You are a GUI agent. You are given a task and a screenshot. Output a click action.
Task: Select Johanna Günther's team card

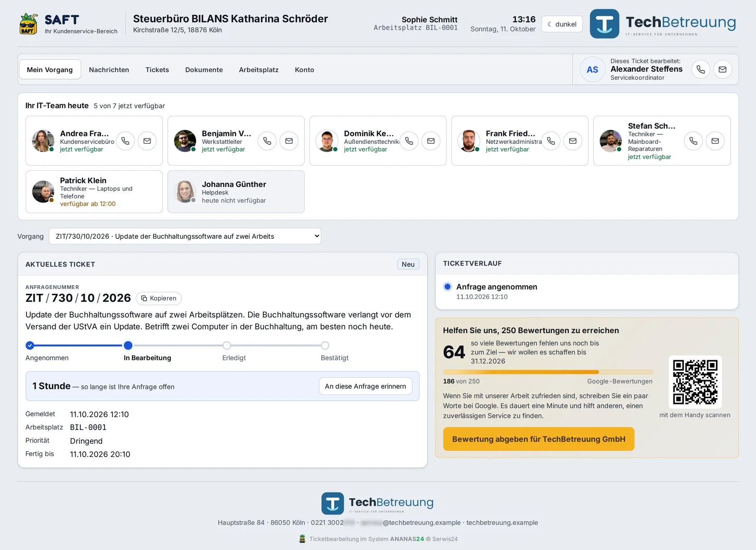[236, 192]
